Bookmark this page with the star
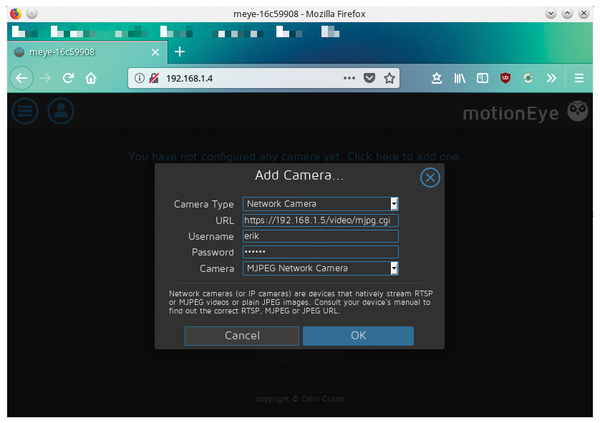This screenshot has height=423, width=600. pyautogui.click(x=389, y=78)
